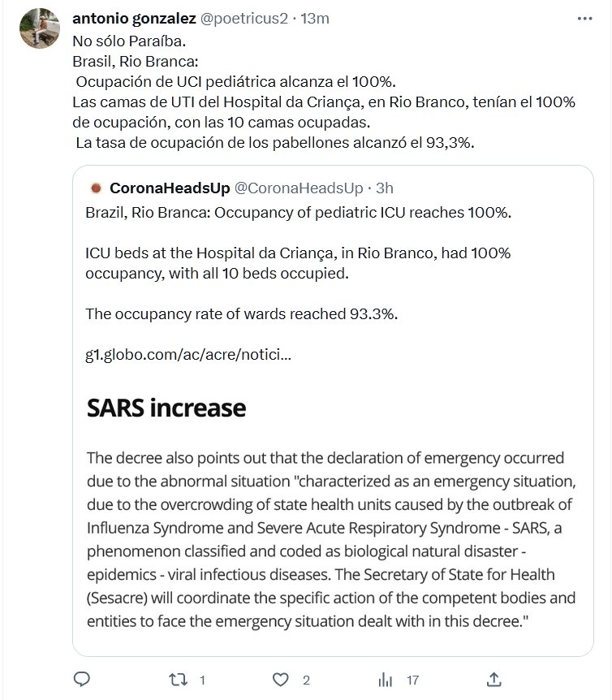Open CoronaHeadsUp's small avatar icon
Screen dimensions: 612x700
(x=94, y=188)
